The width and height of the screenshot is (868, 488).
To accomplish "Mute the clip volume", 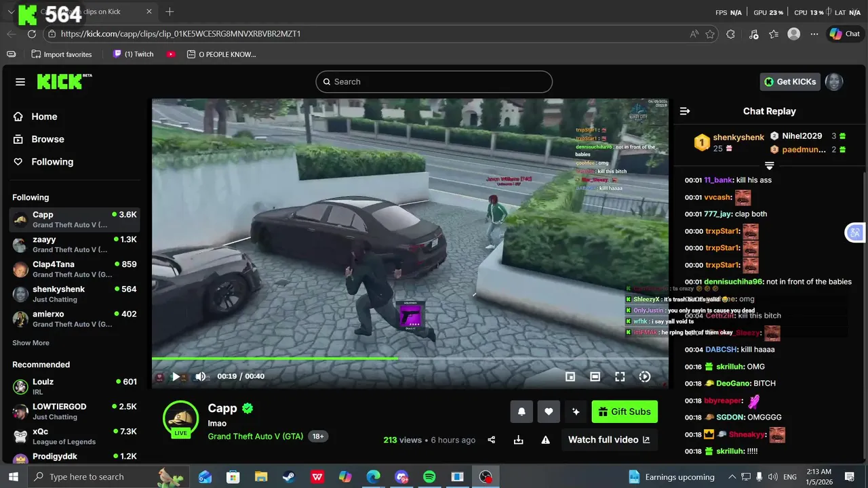I will 201,377.
